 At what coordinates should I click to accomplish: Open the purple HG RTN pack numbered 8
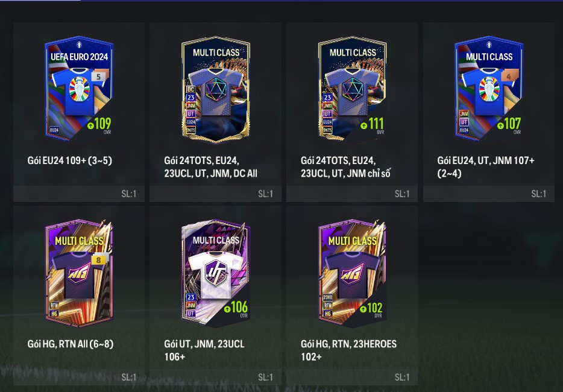(79, 273)
